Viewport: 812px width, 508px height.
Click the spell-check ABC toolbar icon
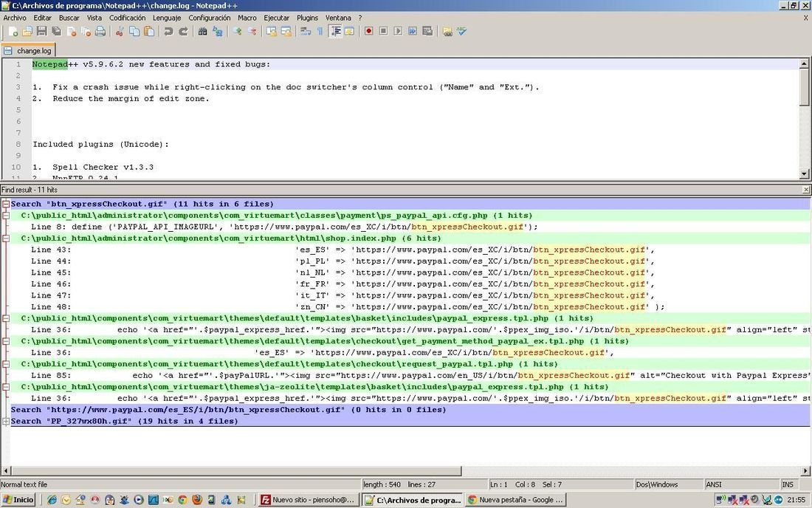pyautogui.click(x=461, y=32)
